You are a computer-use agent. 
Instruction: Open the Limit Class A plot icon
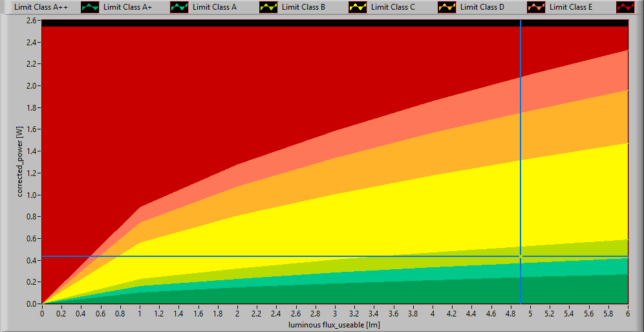(268, 8)
